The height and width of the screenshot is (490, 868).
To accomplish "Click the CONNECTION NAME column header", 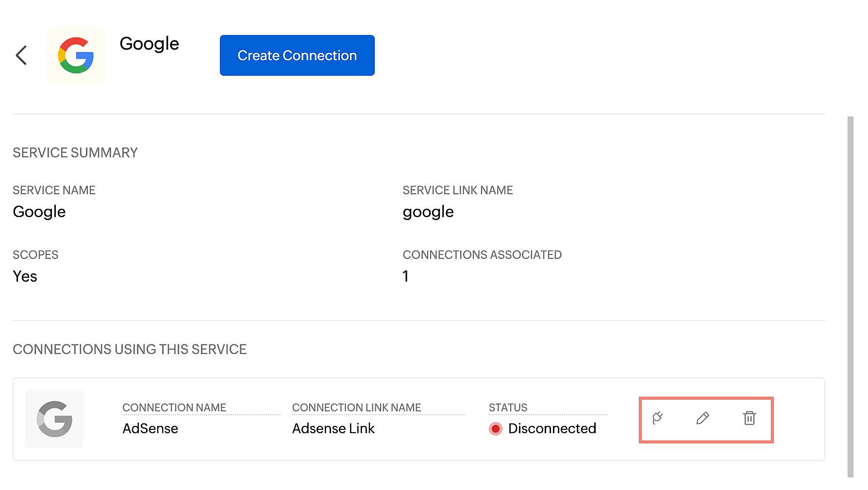I will pos(174,408).
